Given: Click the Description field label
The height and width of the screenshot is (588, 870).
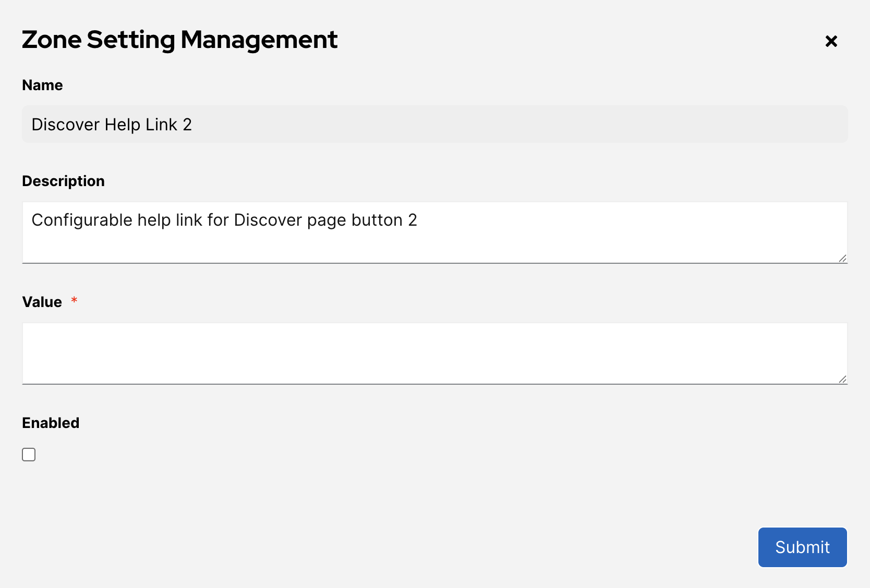Looking at the screenshot, I should [63, 181].
